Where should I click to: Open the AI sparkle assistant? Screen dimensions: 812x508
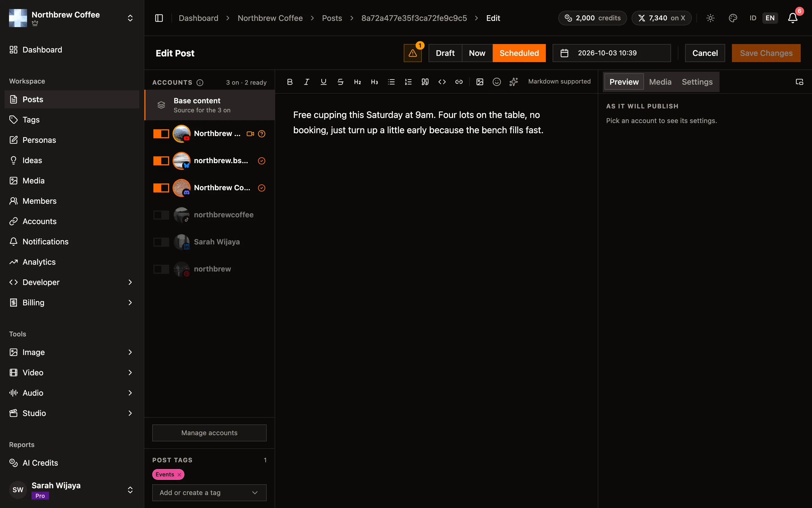pyautogui.click(x=513, y=82)
